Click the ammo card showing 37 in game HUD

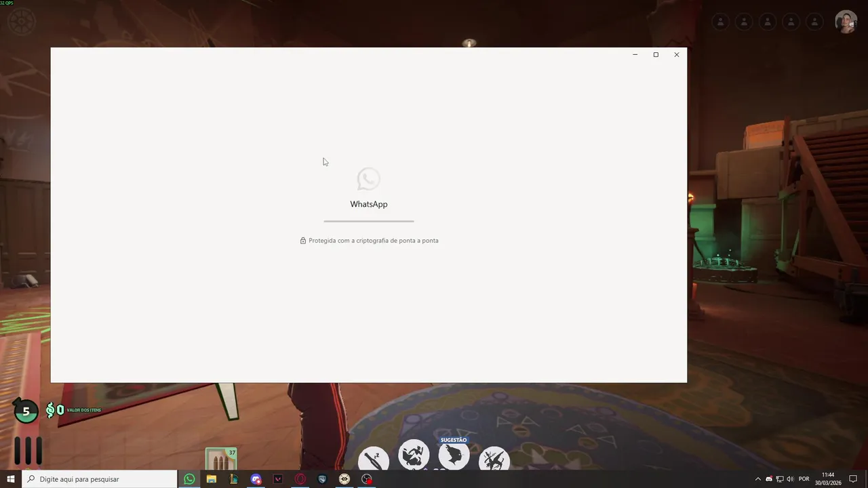221,459
